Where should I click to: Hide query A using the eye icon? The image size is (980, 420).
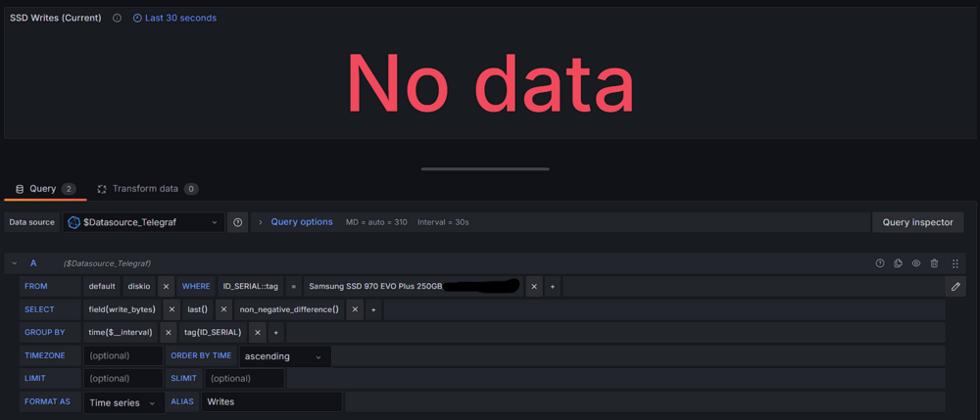click(916, 263)
